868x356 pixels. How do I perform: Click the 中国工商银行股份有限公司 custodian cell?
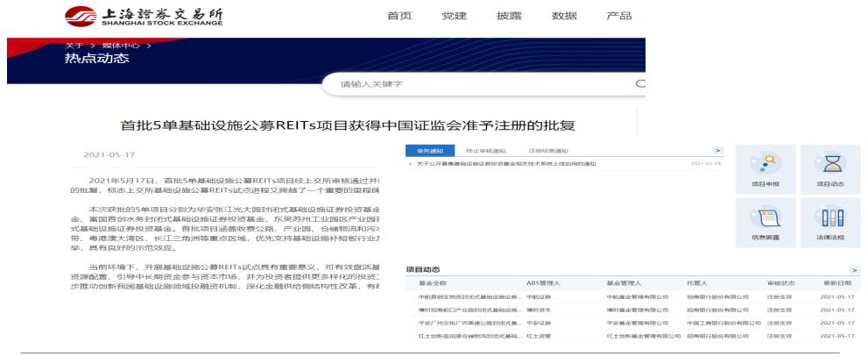pos(723,322)
